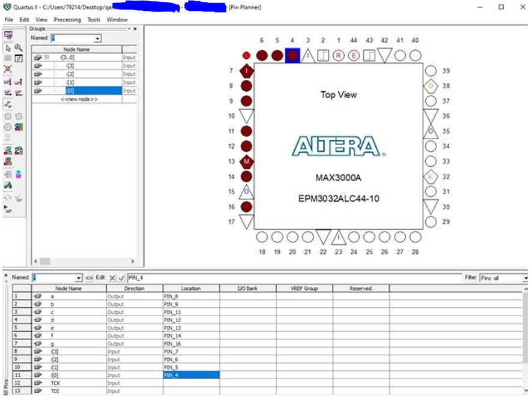
Task: Select pin 44 circle marked E
Action: coord(354,56)
